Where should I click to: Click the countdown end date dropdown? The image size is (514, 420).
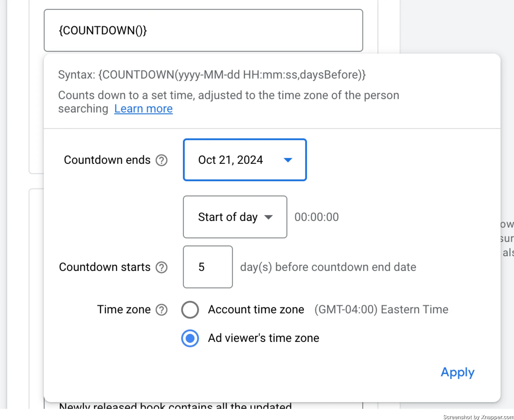[245, 159]
